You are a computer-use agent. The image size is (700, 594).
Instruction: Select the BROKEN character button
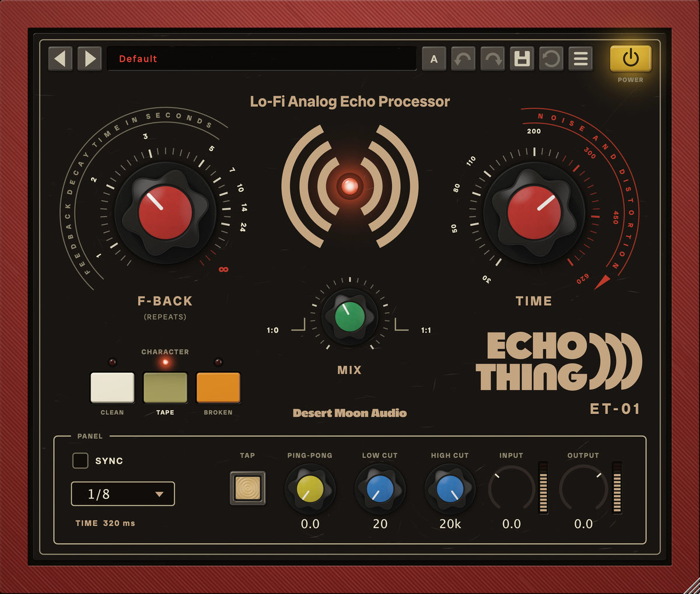[x=218, y=387]
